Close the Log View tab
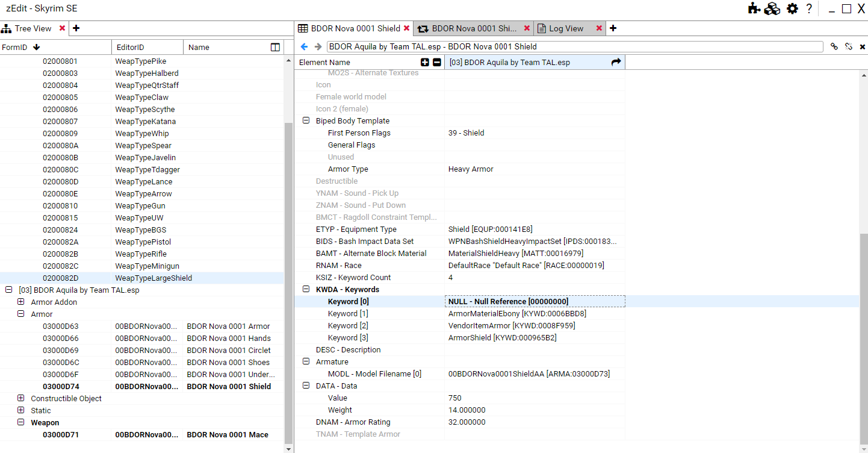Image resolution: width=868 pixels, height=453 pixels. (x=599, y=28)
